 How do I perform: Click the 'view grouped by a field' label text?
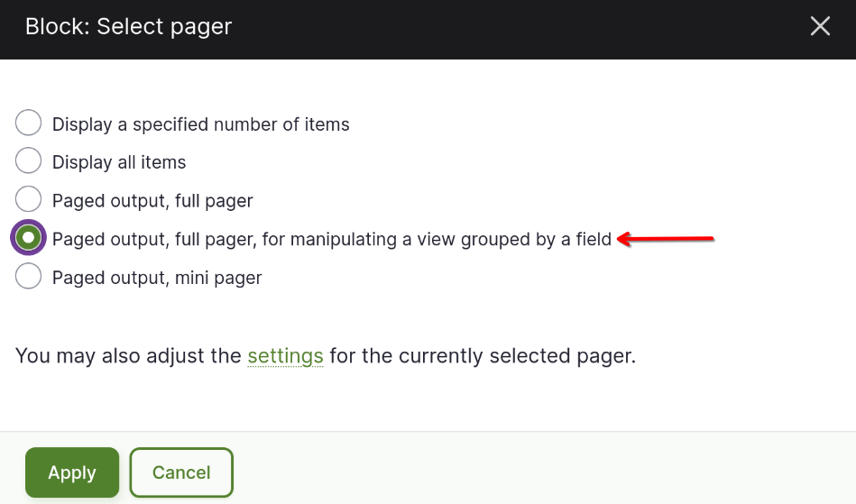(514, 240)
